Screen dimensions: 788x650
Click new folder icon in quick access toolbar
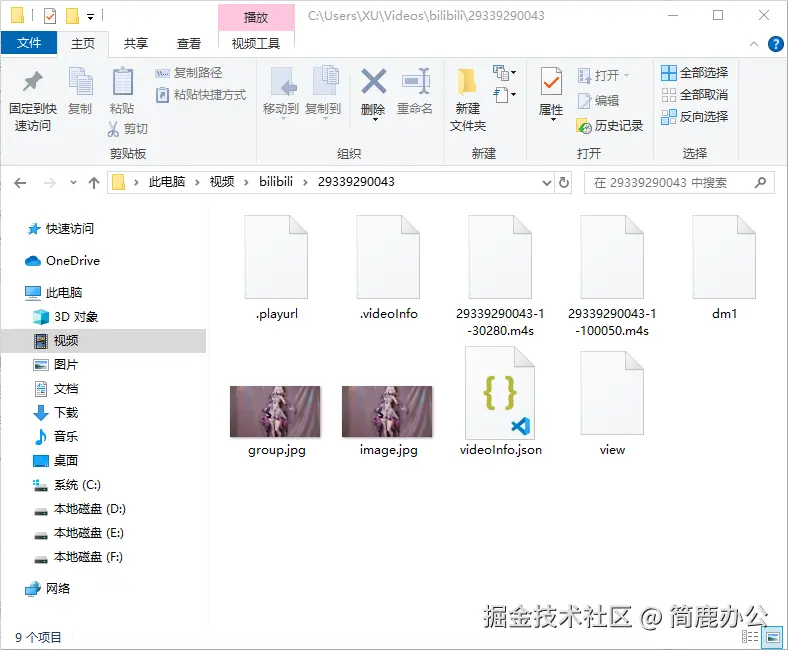tap(72, 16)
